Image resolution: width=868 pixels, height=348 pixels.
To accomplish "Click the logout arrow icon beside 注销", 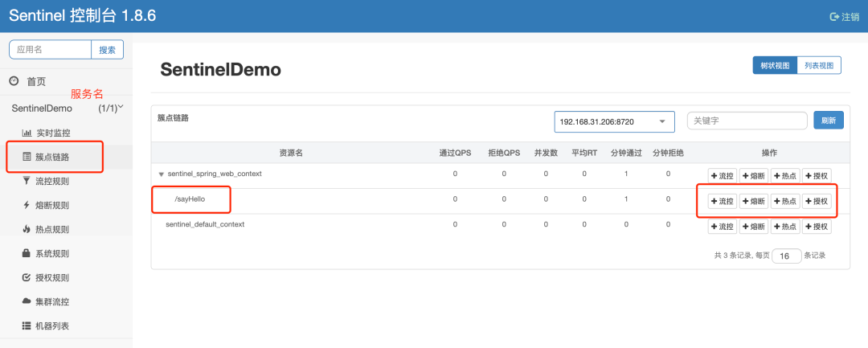I will (834, 17).
